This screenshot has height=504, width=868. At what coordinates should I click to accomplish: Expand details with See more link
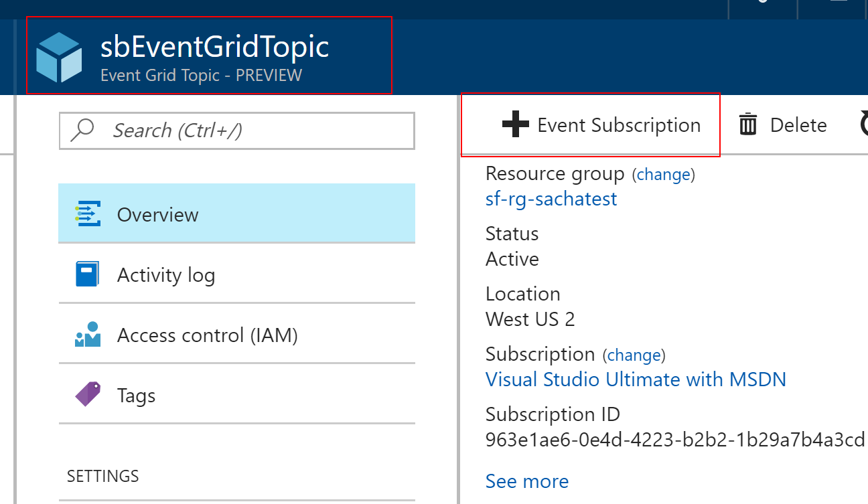click(527, 481)
